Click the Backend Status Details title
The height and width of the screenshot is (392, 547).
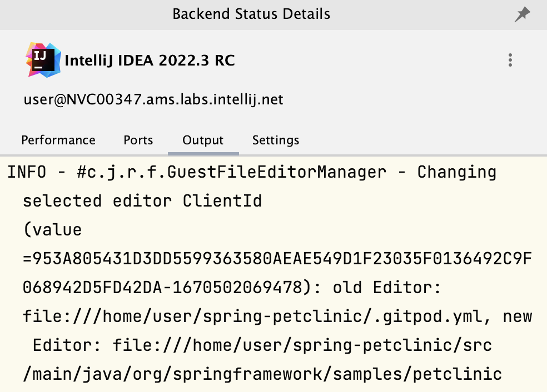point(251,14)
